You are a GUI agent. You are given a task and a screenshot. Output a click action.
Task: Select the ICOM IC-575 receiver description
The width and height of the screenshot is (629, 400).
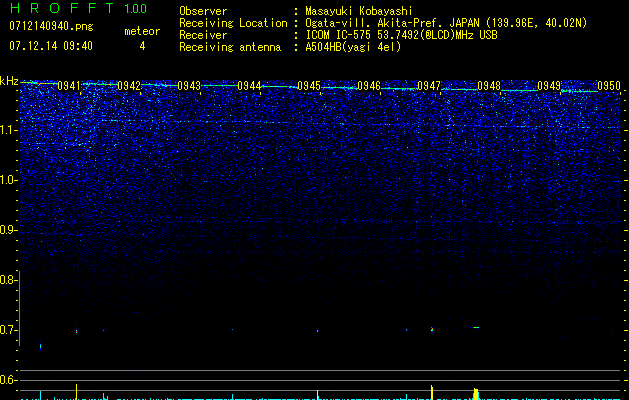click(x=401, y=35)
